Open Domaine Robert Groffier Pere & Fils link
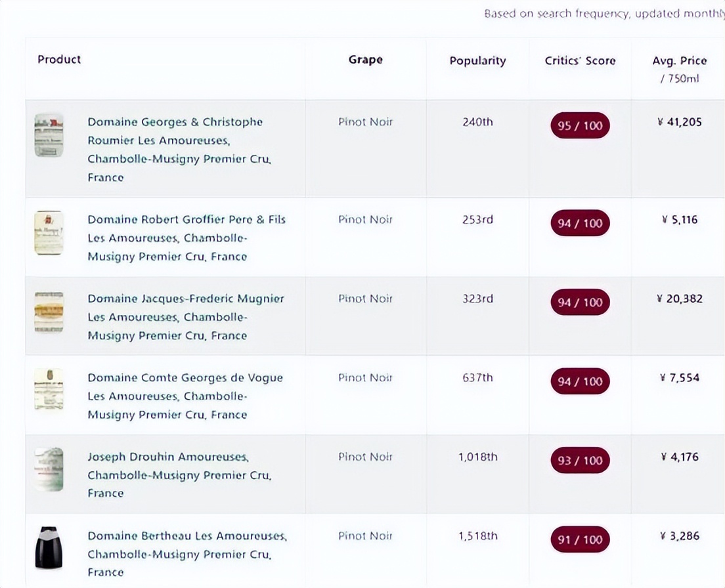725x588 pixels. click(187, 220)
